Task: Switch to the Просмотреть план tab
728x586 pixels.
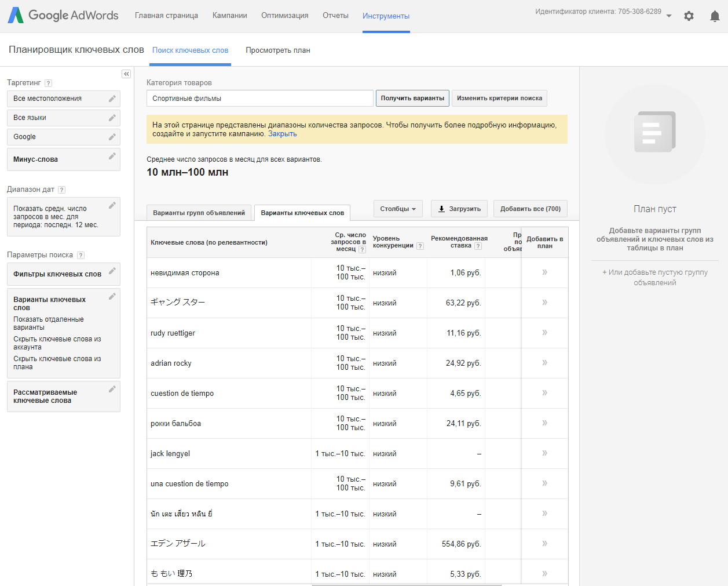Action: pyautogui.click(x=278, y=50)
